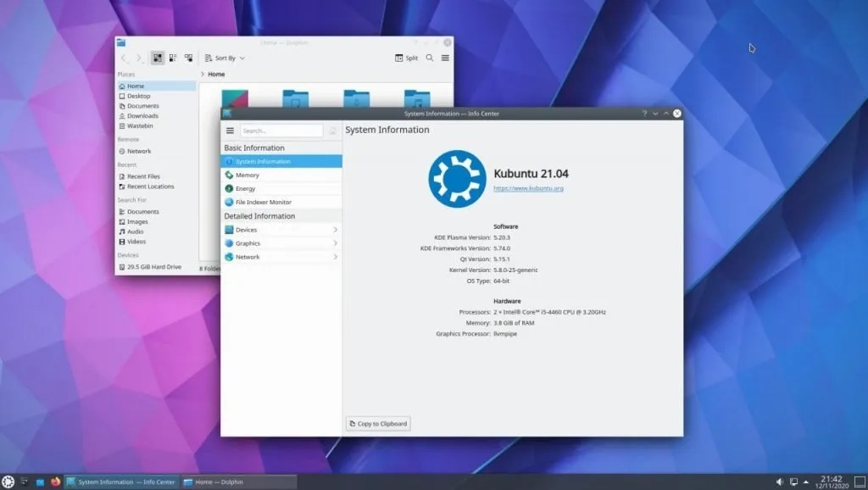Open the volume control in the system tray
868x490 pixels.
(x=781, y=481)
